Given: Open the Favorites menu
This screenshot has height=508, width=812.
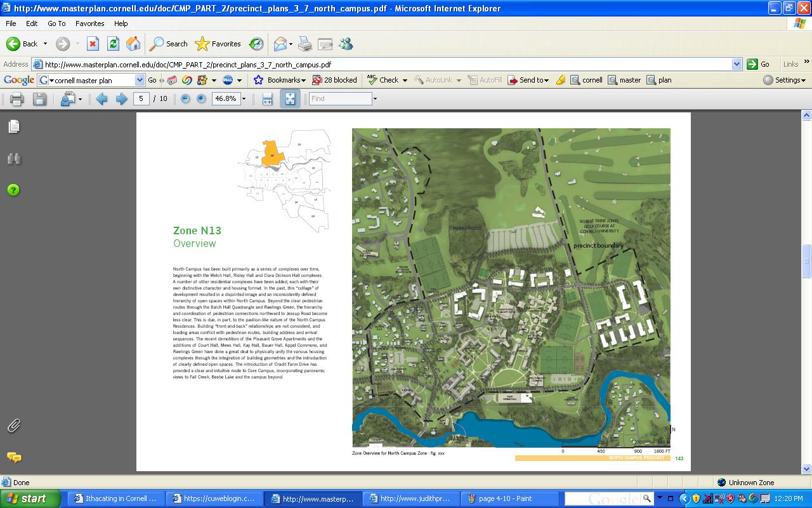Looking at the screenshot, I should 89,23.
